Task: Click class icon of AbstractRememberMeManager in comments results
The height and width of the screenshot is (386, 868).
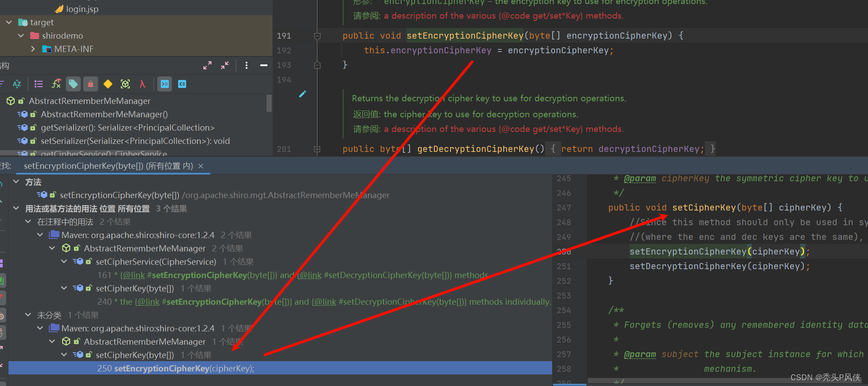Action: click(x=66, y=248)
